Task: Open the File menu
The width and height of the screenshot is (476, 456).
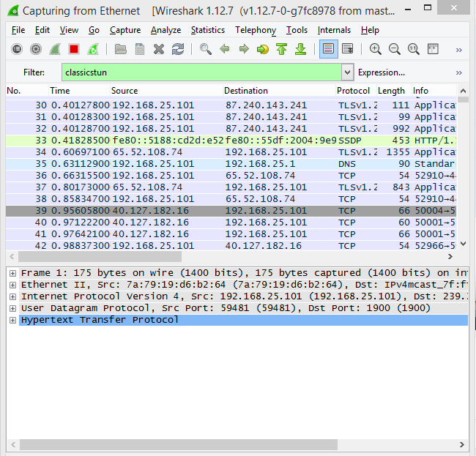Action: [18, 30]
